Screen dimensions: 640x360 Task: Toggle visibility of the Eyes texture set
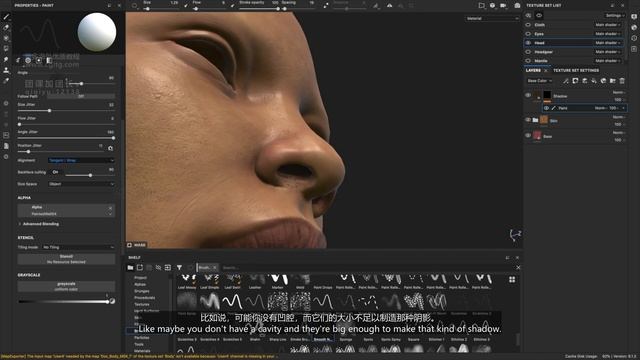[x=528, y=34]
